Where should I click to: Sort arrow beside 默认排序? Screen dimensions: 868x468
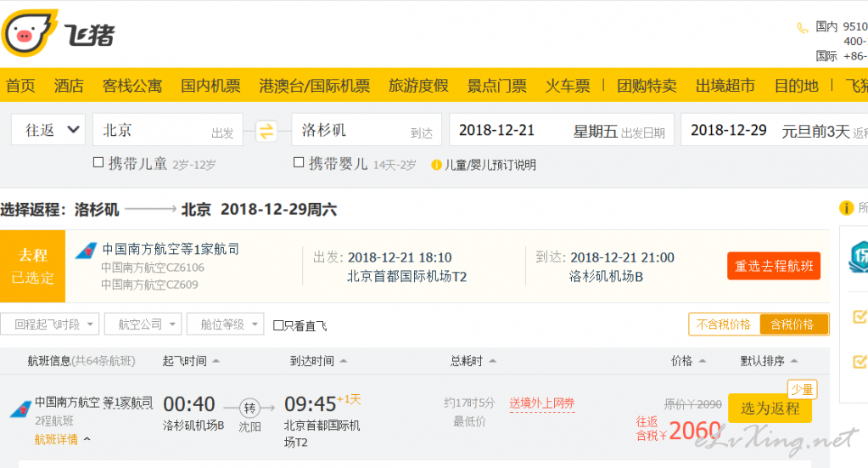point(794,361)
